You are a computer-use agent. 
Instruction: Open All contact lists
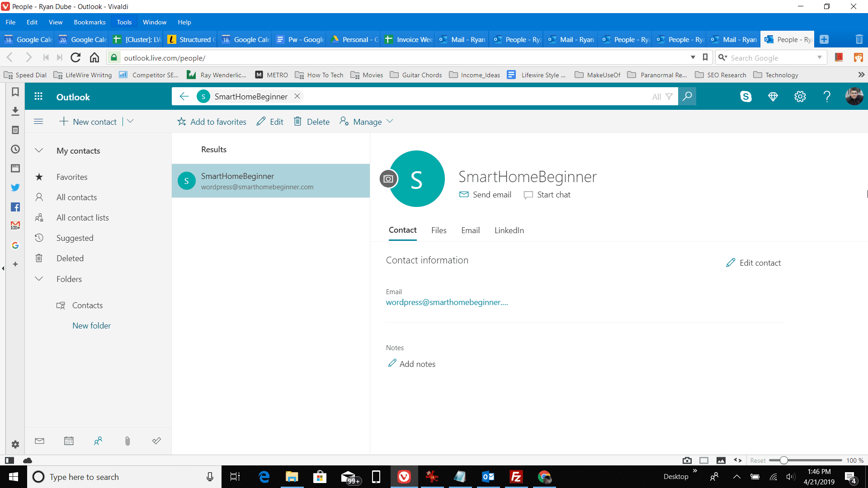pos(82,218)
